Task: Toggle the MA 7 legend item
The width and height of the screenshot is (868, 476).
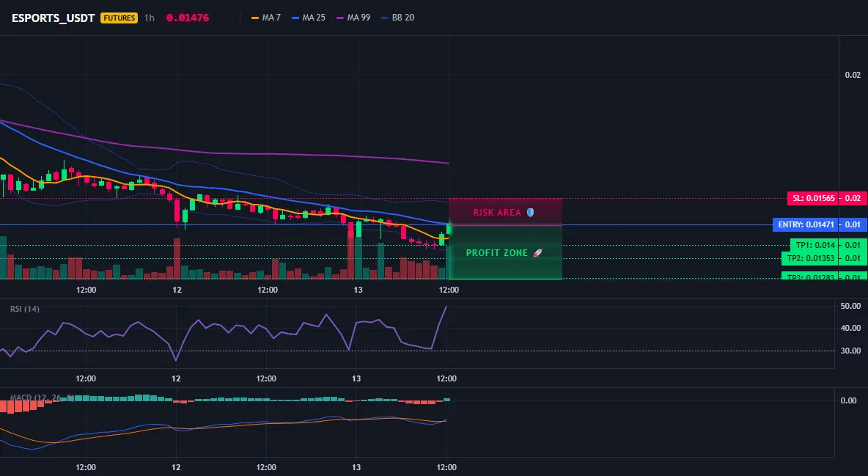Action: [265, 18]
